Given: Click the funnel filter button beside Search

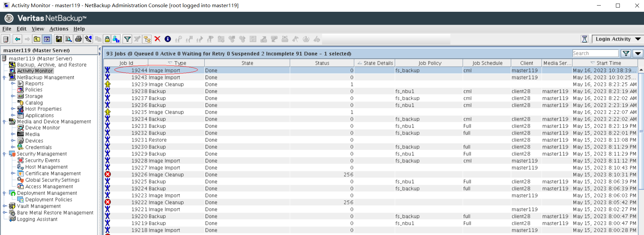Looking at the screenshot, I should tap(626, 54).
